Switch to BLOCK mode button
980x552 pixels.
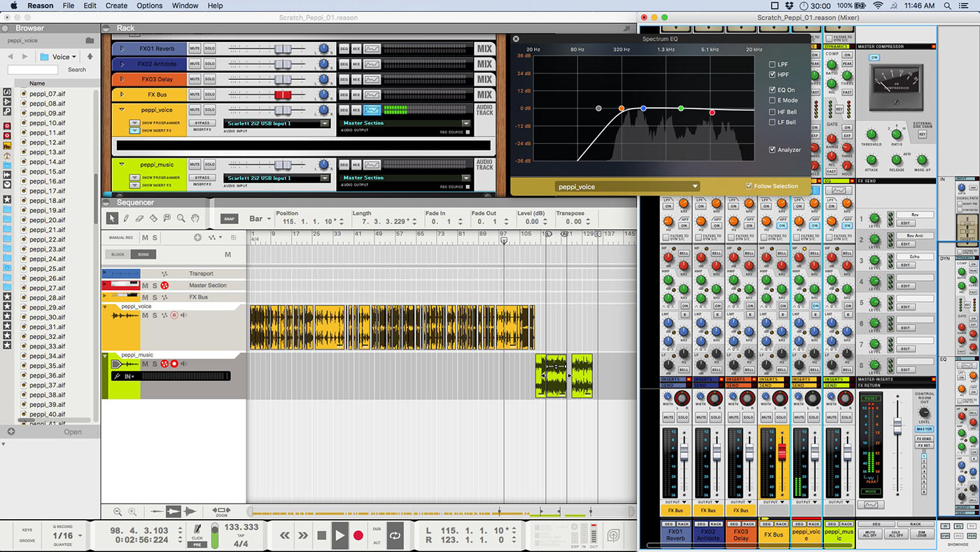pyautogui.click(x=118, y=254)
